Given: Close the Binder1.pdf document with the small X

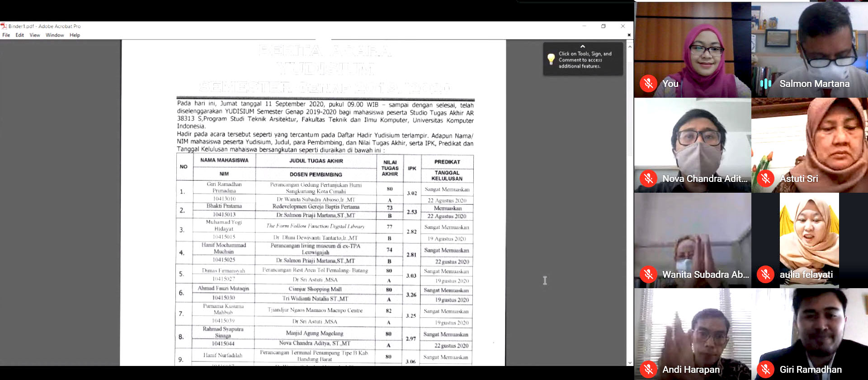Looking at the screenshot, I should point(629,35).
